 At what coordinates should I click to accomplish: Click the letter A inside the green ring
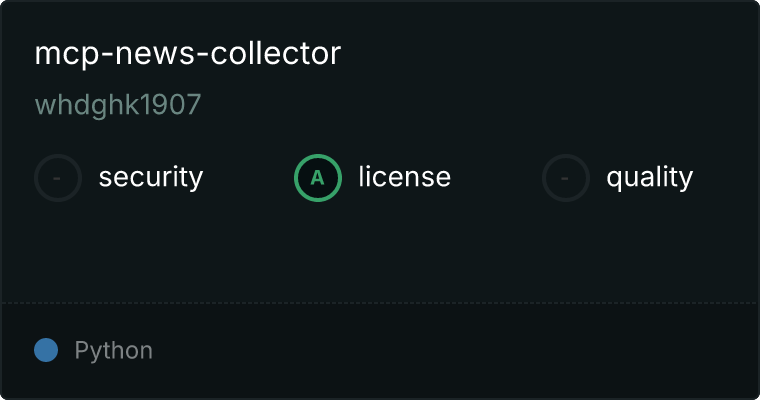click(317, 178)
